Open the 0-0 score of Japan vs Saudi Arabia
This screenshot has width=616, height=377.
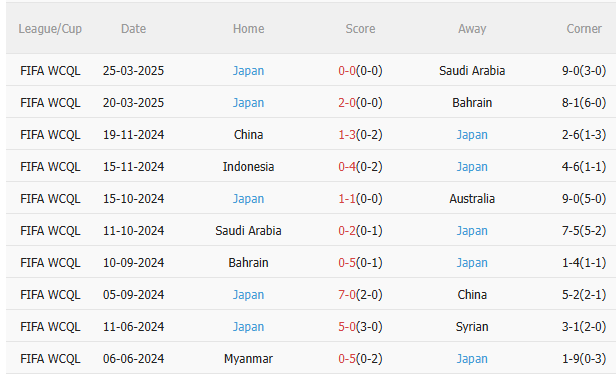(x=347, y=71)
